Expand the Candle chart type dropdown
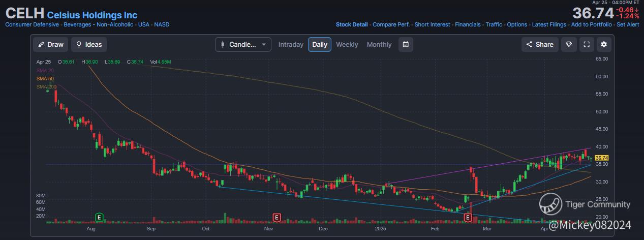The height and width of the screenshot is (240, 644). (243, 44)
